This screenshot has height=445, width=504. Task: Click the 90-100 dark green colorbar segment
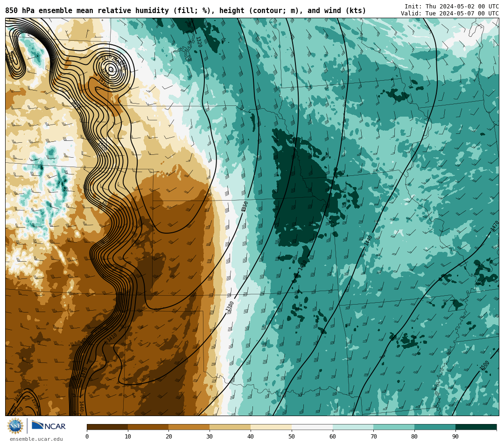click(x=476, y=427)
